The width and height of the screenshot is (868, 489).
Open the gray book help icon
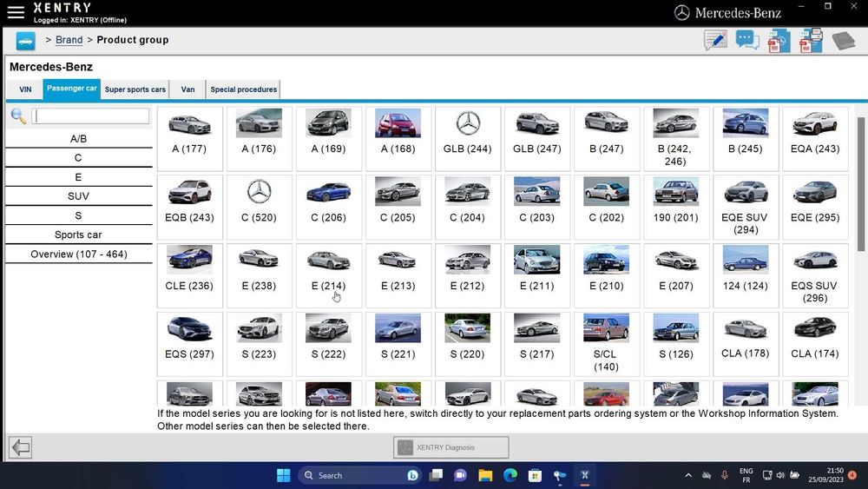[x=843, y=41]
